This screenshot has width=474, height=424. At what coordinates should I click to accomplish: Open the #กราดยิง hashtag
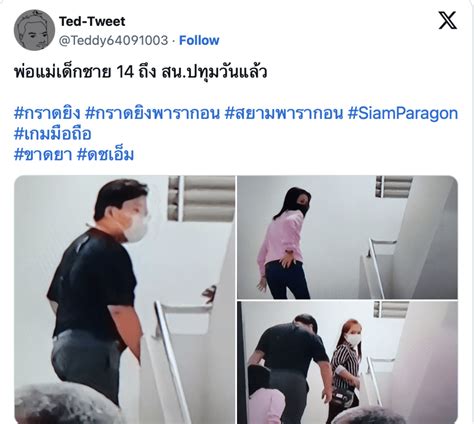point(47,113)
